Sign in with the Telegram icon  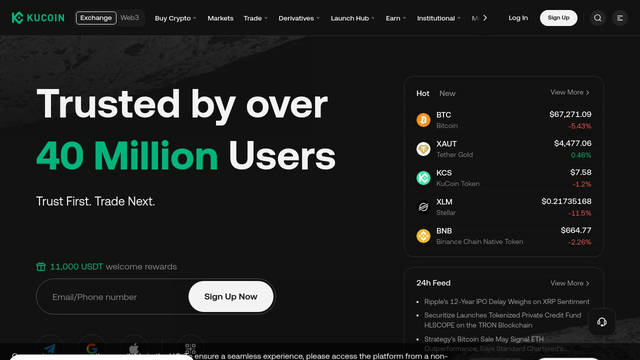[50, 348]
